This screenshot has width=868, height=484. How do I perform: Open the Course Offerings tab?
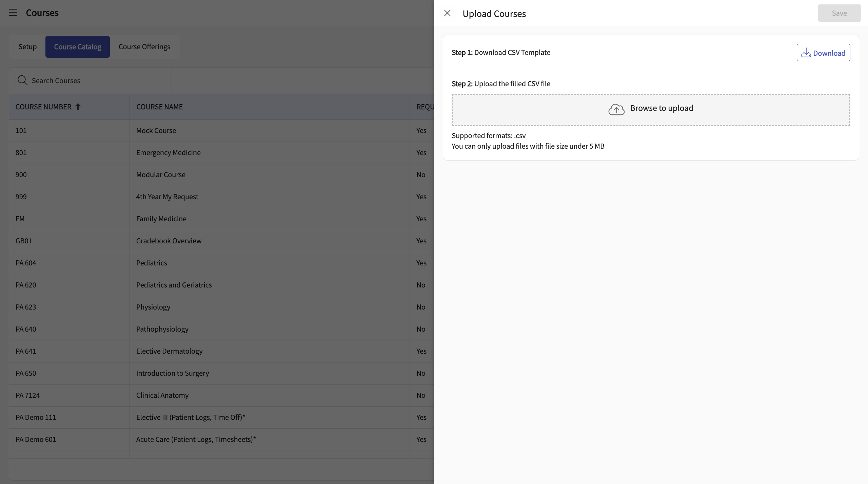click(x=144, y=47)
